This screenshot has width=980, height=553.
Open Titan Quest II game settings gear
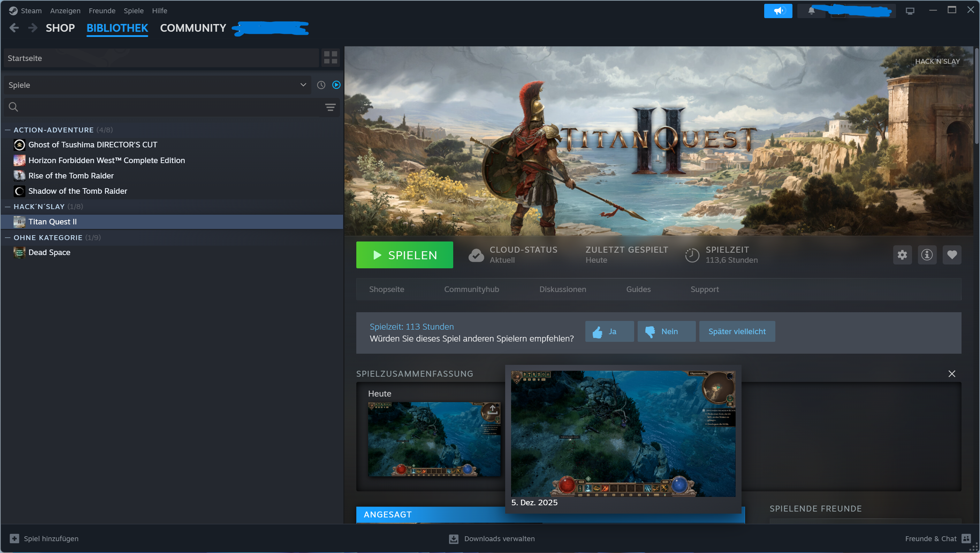point(902,255)
